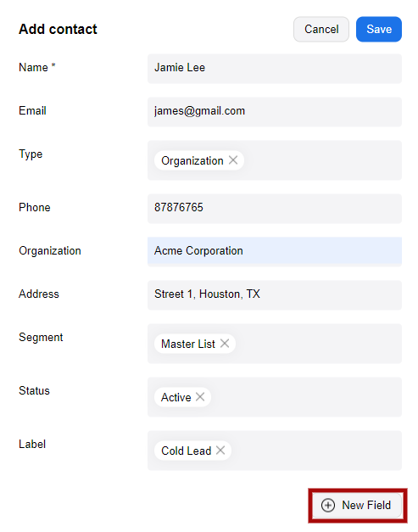Add a New Field to the form
The height and width of the screenshot is (532, 418).
tap(357, 505)
